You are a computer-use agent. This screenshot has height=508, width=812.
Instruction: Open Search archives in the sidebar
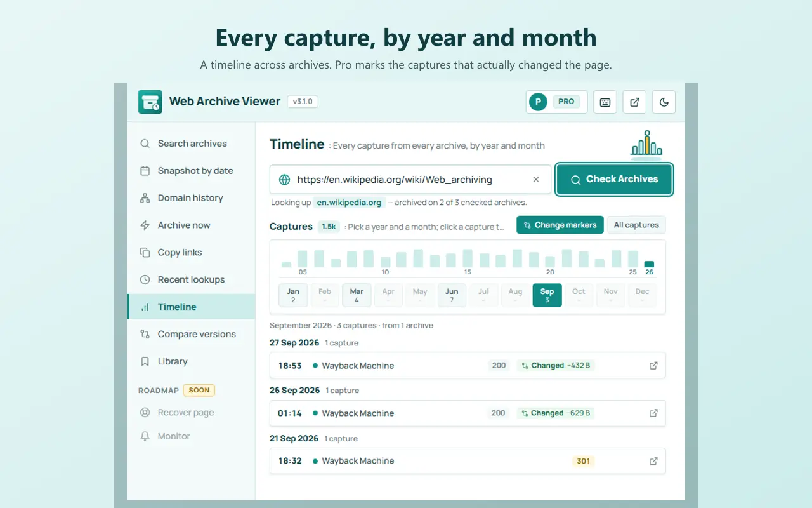pyautogui.click(x=191, y=144)
